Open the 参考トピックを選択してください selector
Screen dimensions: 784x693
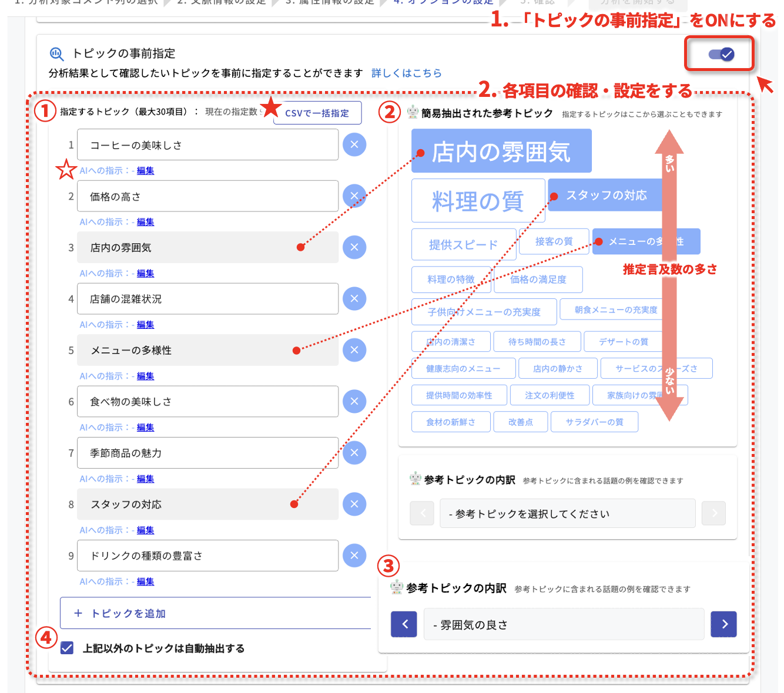pos(567,513)
